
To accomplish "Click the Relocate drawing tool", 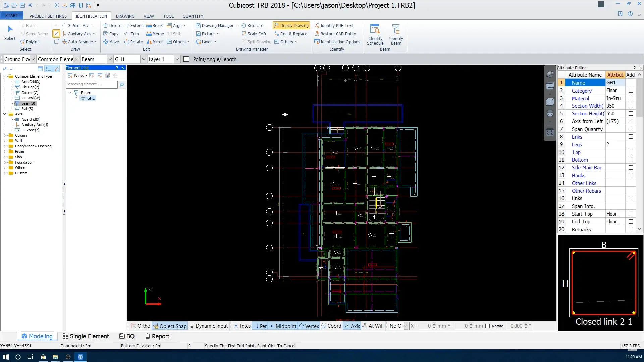I will (x=252, y=25).
